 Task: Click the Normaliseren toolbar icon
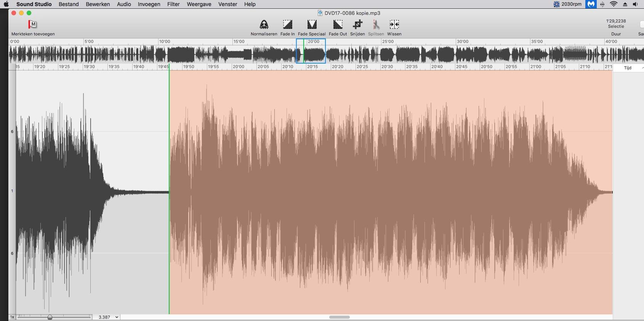(x=264, y=25)
